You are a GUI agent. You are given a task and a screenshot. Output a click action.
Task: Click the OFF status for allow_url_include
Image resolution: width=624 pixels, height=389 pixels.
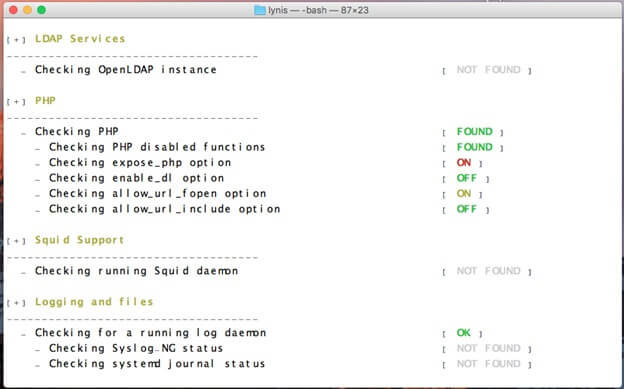[467, 209]
